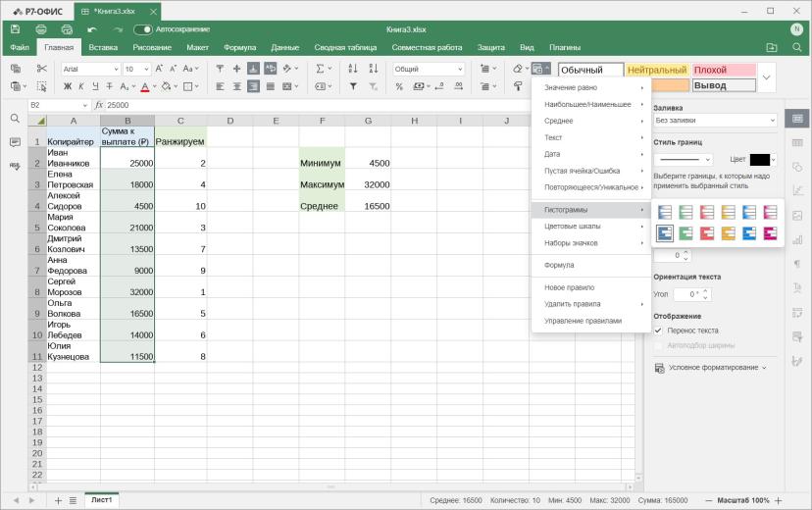This screenshot has width=812, height=510.
Task: Expand the Без заливки fill dropdown
Action: click(715, 120)
